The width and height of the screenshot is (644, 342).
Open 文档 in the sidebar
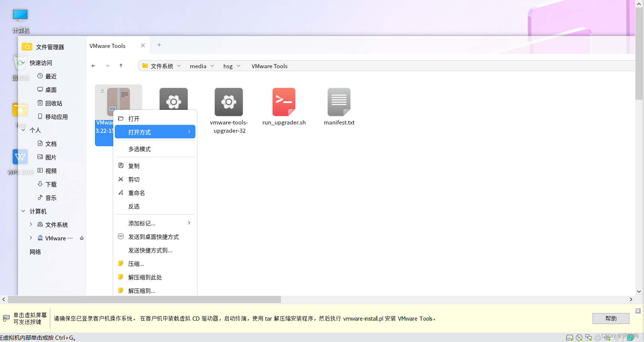pos(47,144)
